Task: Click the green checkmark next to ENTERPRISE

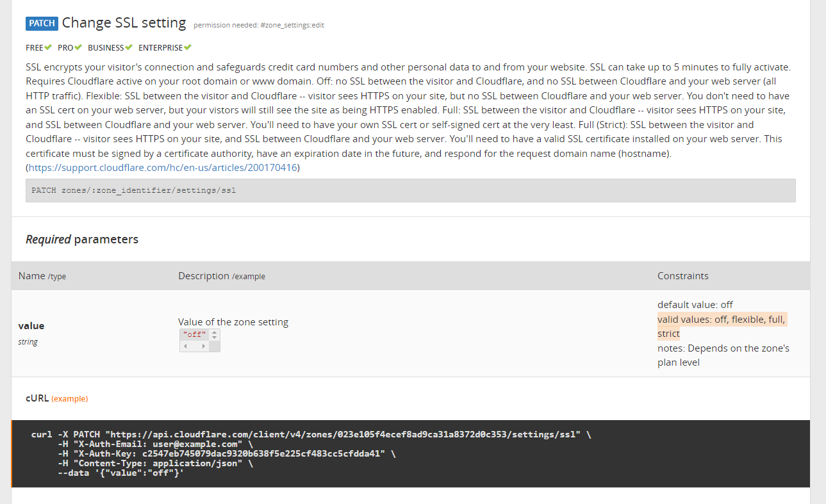Action: click(x=188, y=47)
